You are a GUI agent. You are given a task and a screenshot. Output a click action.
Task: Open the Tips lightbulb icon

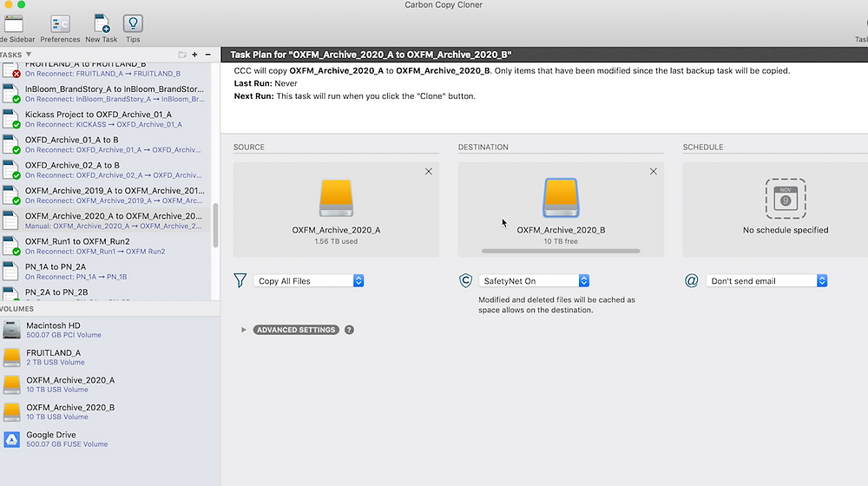coord(133,23)
